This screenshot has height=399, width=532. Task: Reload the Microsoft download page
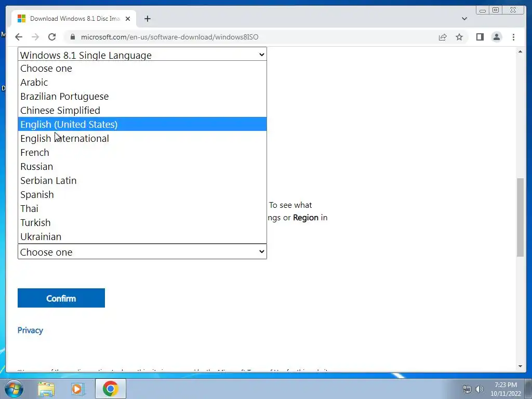[x=52, y=37]
